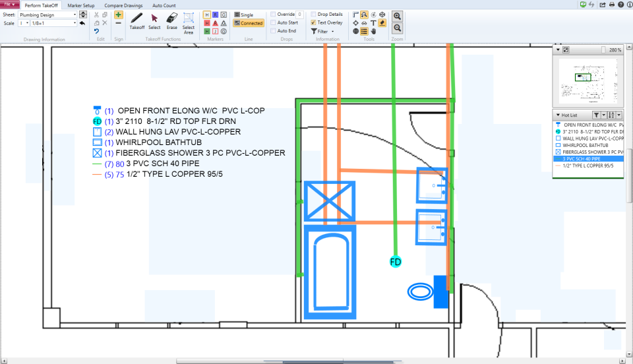The image size is (633, 364).
Task: Select the Pan hand tool
Action: coord(373,31)
